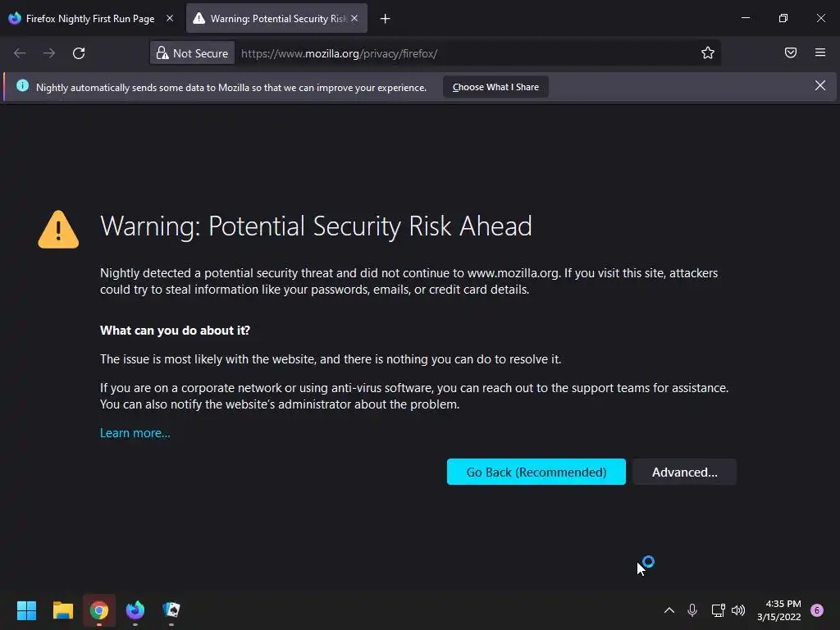Restore down the Firefox Nightly window
Viewport: 840px width, 630px height.
(783, 18)
